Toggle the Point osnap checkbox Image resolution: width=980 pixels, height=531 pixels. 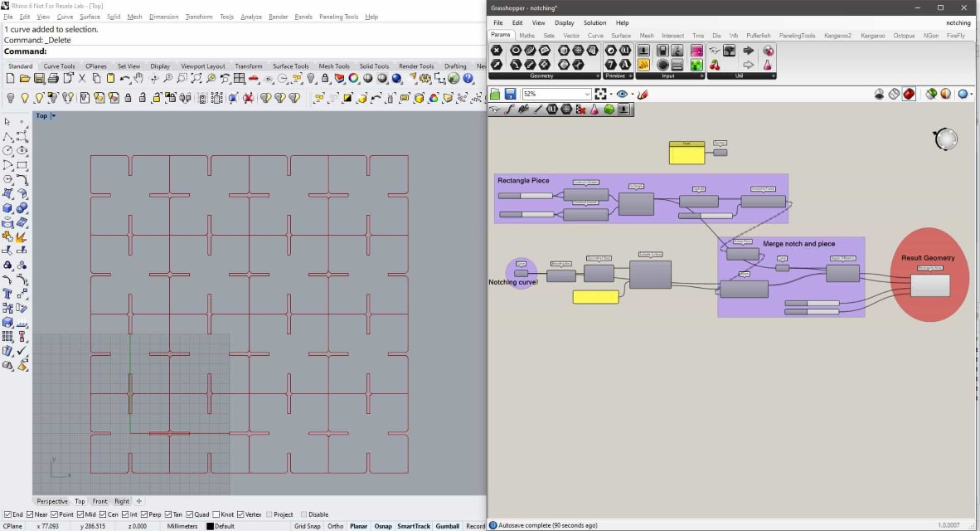pos(55,514)
